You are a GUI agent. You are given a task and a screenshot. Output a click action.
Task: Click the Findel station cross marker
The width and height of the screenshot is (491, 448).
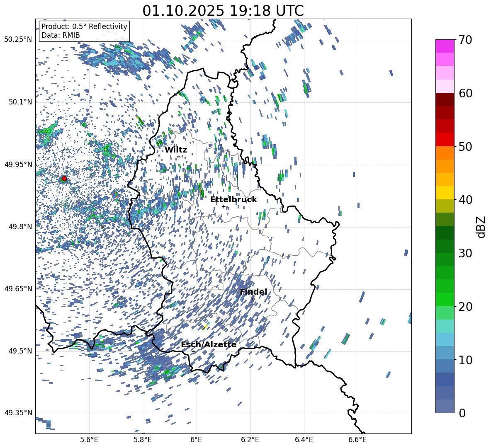tap(253, 299)
